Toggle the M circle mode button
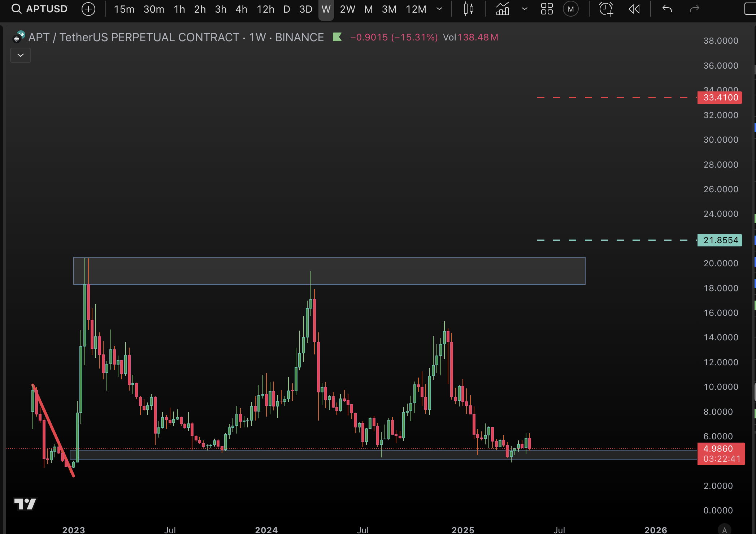 [x=571, y=9]
